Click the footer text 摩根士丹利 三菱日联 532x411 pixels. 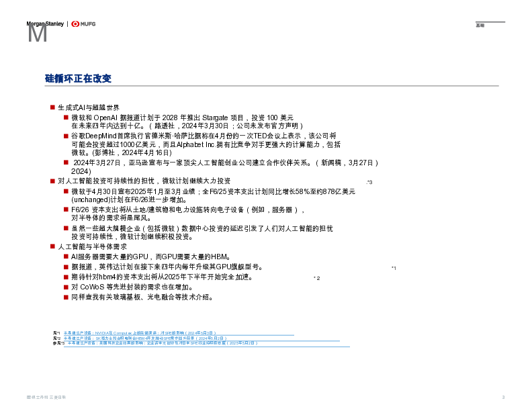tap(46, 397)
